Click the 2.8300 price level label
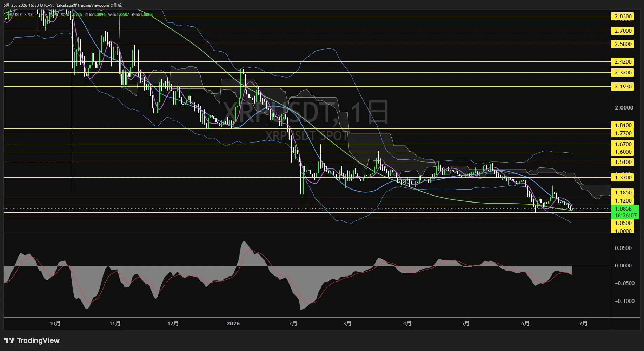This screenshot has height=351, width=644. [623, 16]
